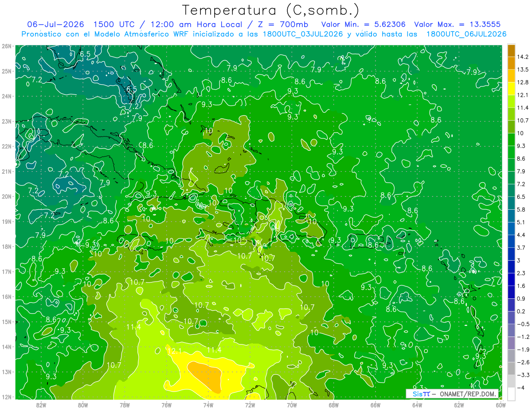This screenshot has width=532, height=411.
Task: Click 'Valor Min. = 5.62306' text
Action: 364,24
